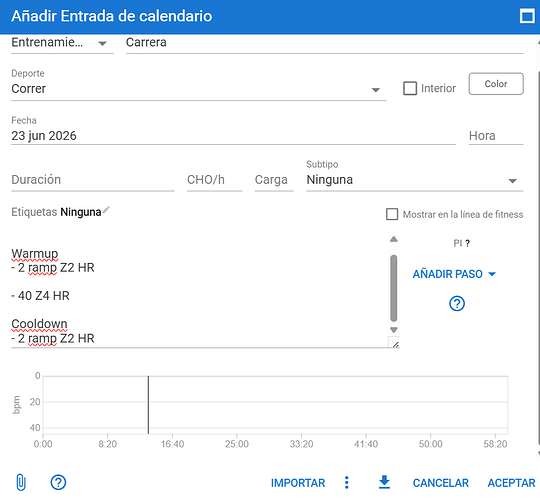Click the download arrow icon
The image size is (540, 500).
coord(384,482)
